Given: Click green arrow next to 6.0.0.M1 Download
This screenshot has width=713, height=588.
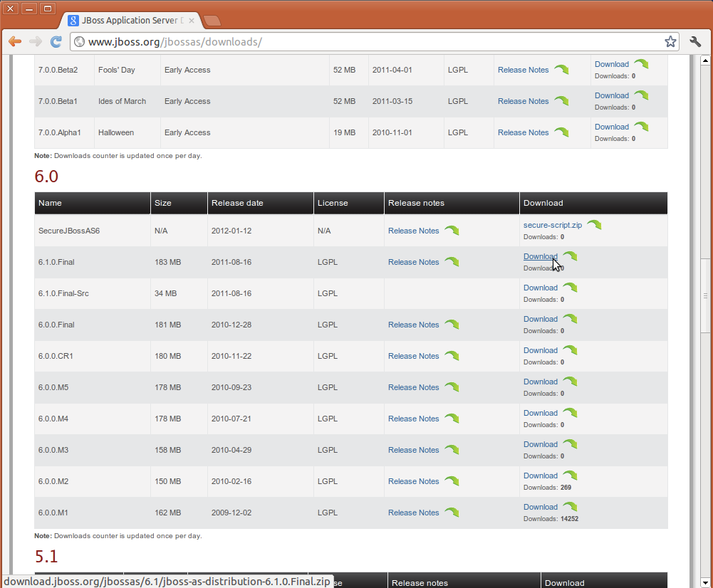Looking at the screenshot, I should click(570, 507).
